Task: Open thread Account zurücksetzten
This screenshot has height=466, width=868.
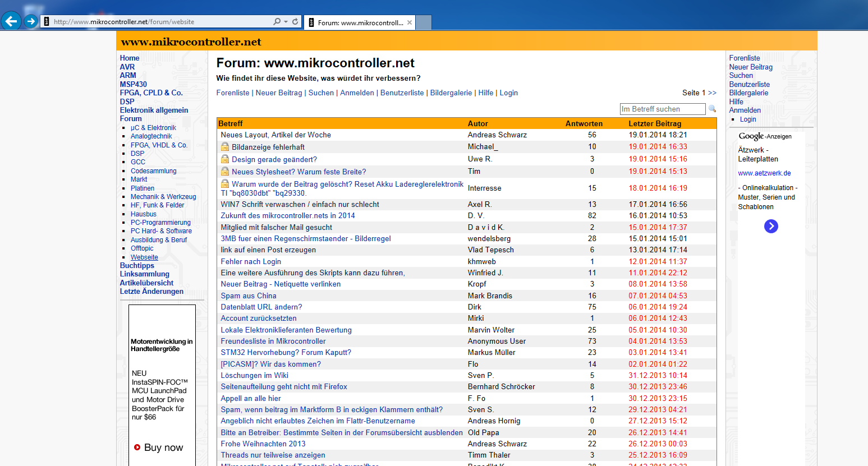Action: pos(259,318)
